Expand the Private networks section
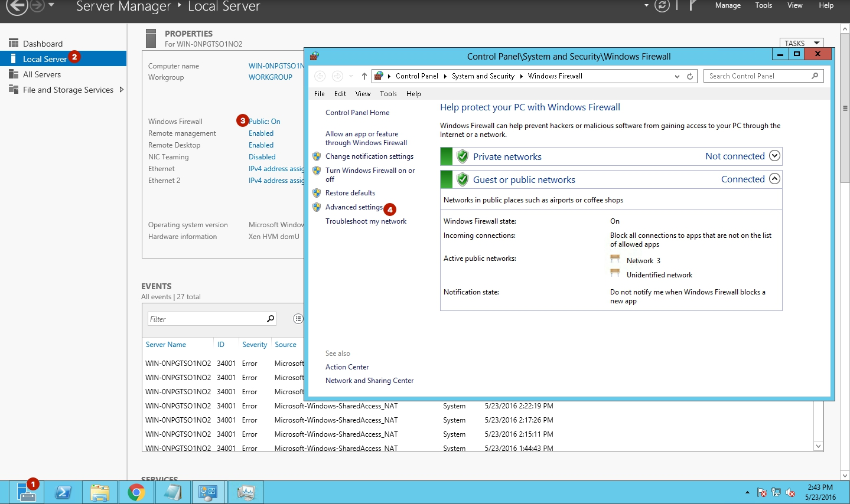Screen dimensions: 850x504 774,156
